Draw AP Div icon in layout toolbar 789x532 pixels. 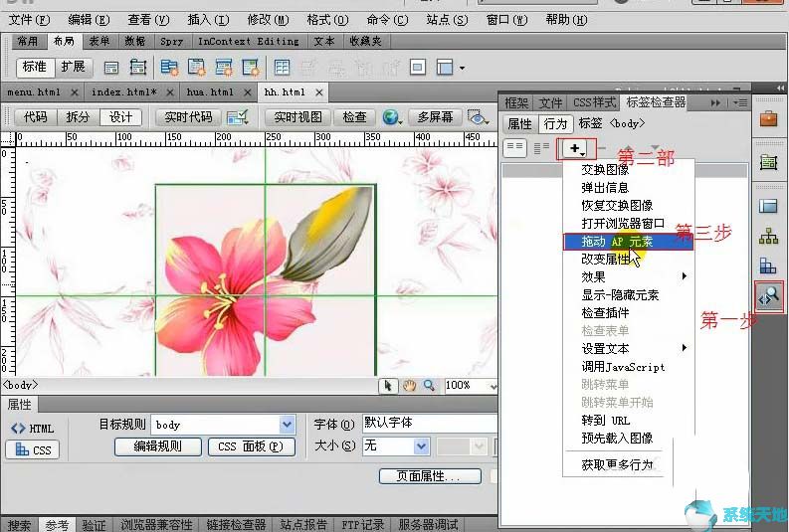point(138,67)
